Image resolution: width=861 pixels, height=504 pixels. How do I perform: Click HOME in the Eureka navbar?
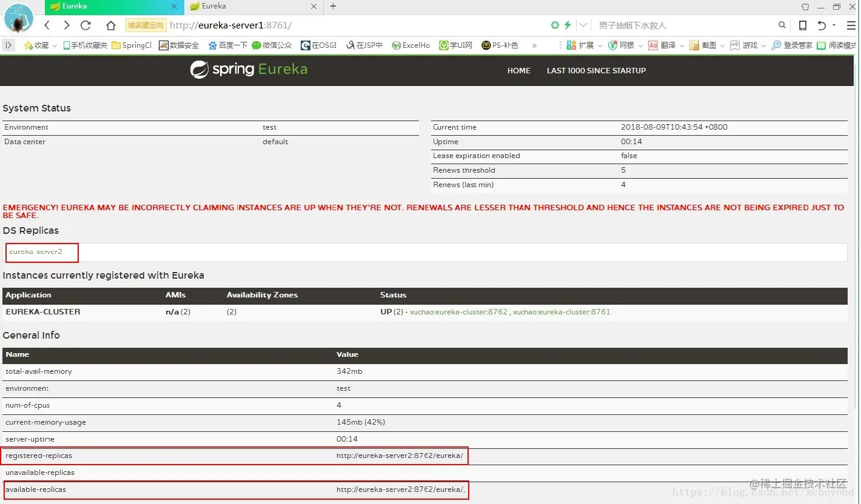519,71
